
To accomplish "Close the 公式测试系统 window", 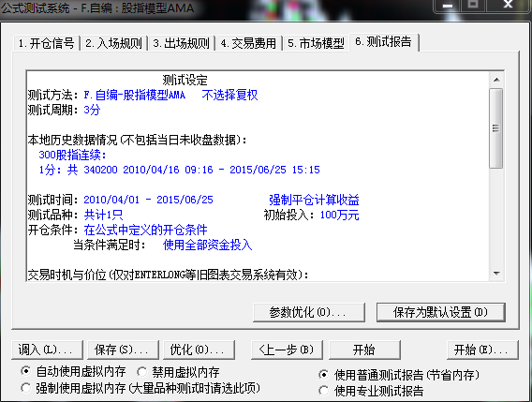I will click(508, 5).
